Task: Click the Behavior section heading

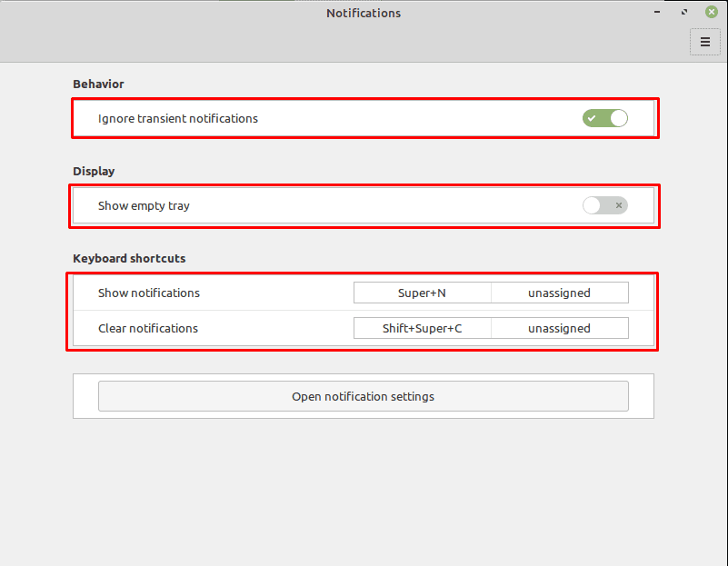Action: click(x=98, y=84)
